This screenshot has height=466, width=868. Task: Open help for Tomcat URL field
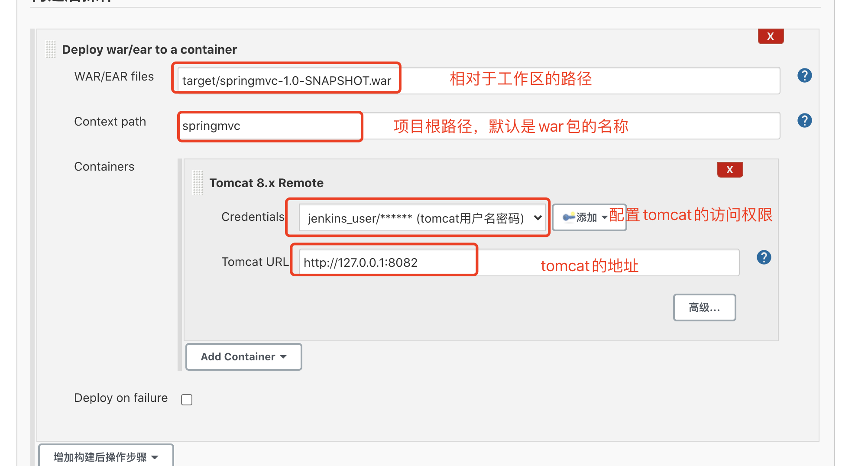(764, 258)
